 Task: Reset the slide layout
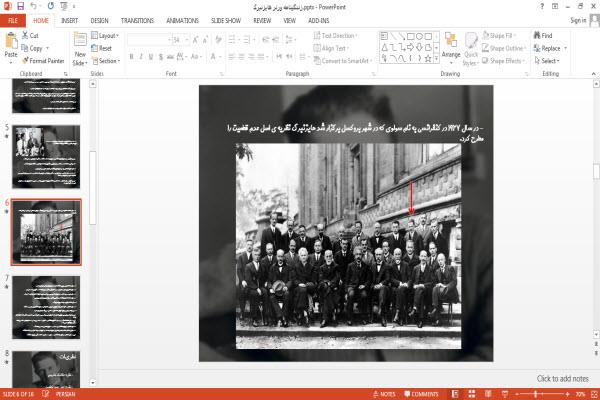101,48
